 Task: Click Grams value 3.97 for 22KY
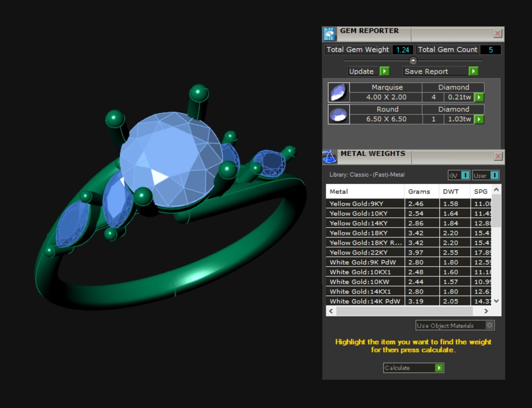422,253
